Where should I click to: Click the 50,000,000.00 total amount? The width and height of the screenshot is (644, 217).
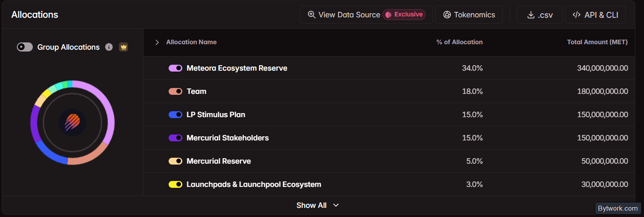point(605,161)
